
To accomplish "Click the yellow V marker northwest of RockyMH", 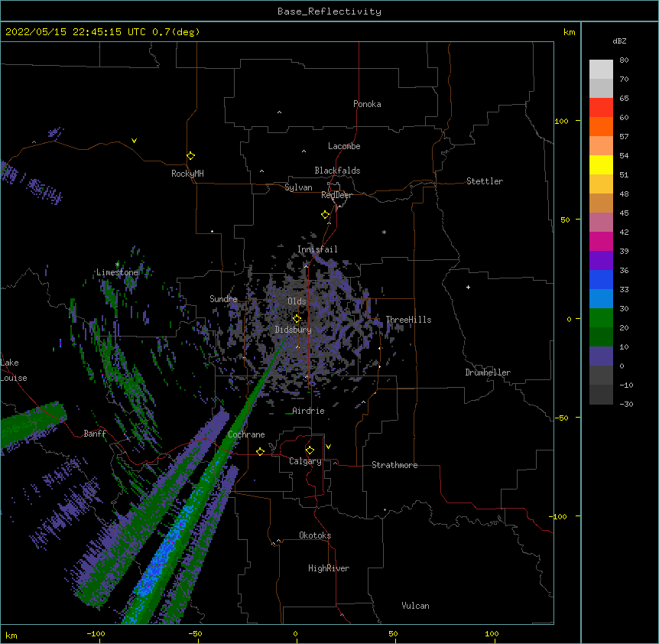I will [x=134, y=141].
